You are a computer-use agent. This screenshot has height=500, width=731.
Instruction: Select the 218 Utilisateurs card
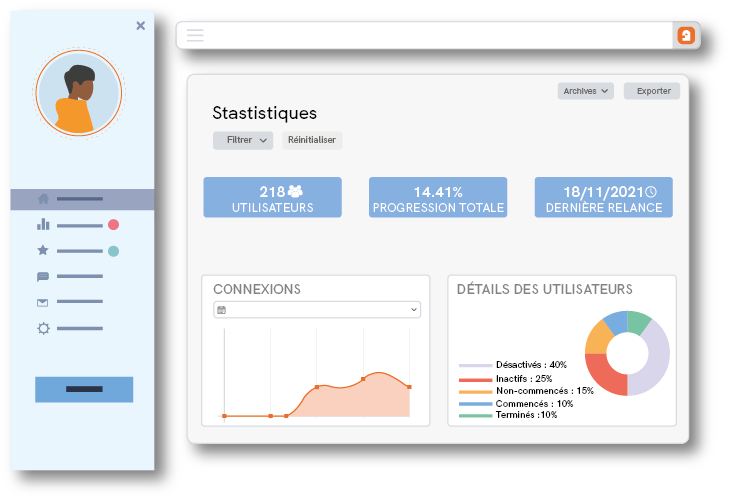tap(273, 197)
